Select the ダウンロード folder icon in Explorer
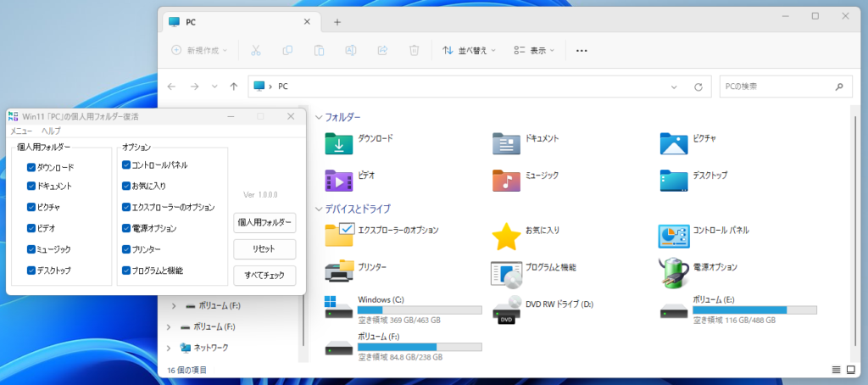The height and width of the screenshot is (385, 868). 339,143
